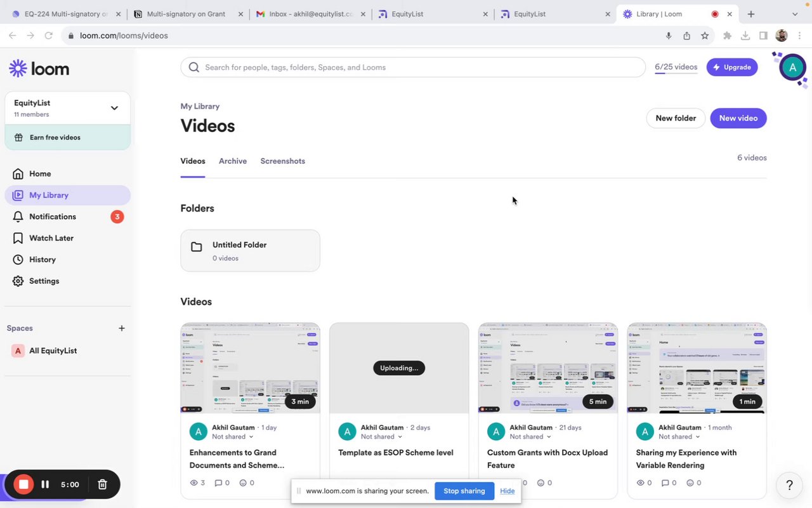
Task: Open the Untitled Folder
Action: tap(250, 251)
